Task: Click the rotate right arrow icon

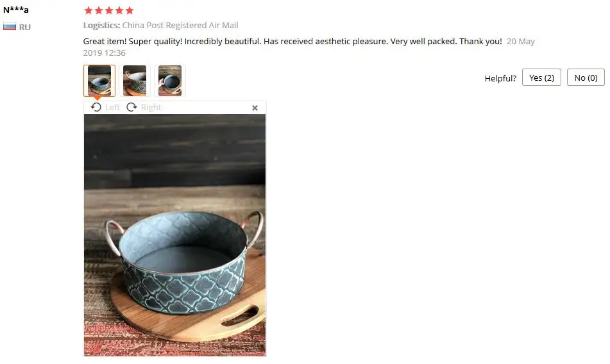Action: (132, 107)
